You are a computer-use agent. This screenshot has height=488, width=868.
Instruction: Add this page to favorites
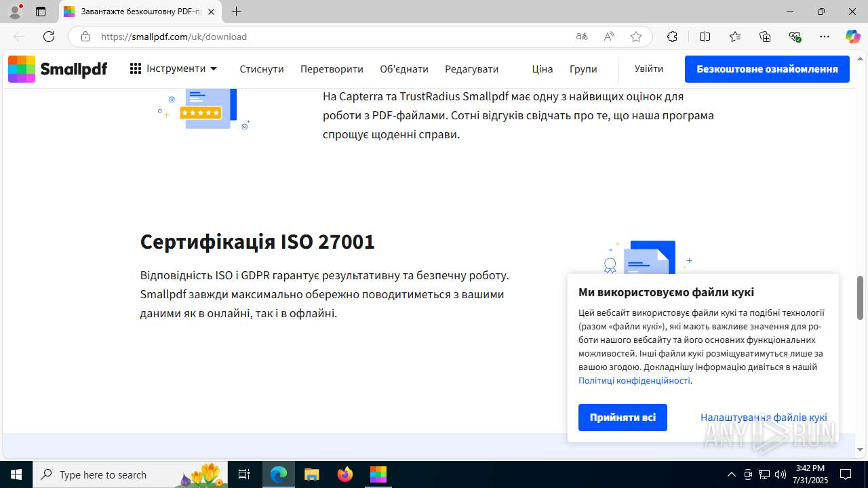pyautogui.click(x=636, y=37)
